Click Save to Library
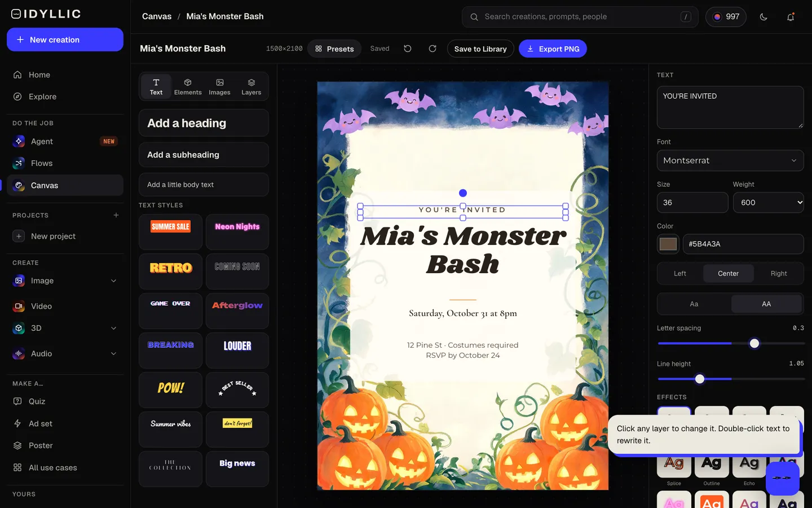Viewport: 812px width, 508px height. click(480, 49)
